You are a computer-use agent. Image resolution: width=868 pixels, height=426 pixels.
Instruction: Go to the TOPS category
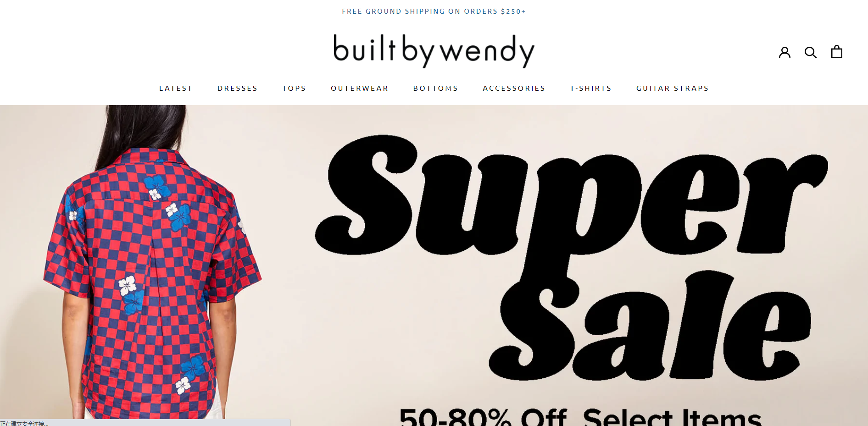294,88
